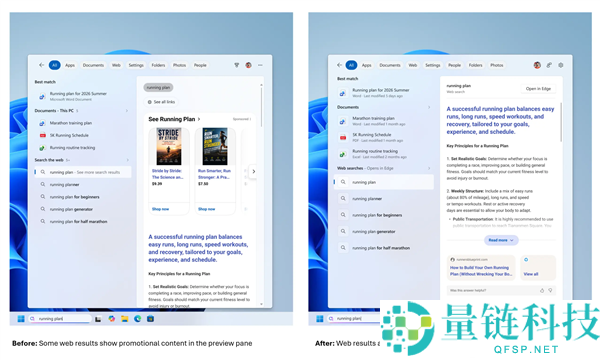Click 'Shop now' under the Stride by Stride book

click(160, 209)
